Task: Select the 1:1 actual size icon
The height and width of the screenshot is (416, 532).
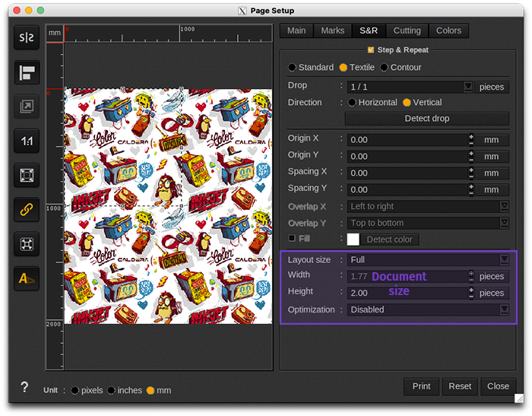Action: pos(27,141)
